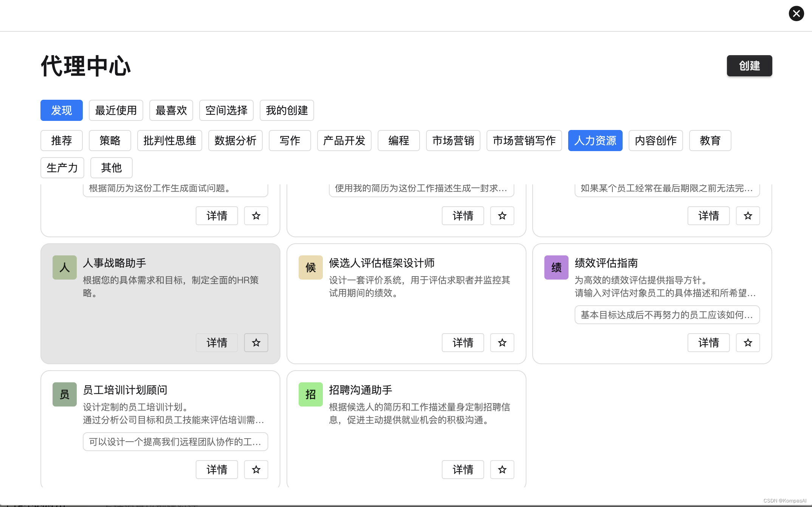Star the 绩效评估指南 agent

tap(748, 343)
